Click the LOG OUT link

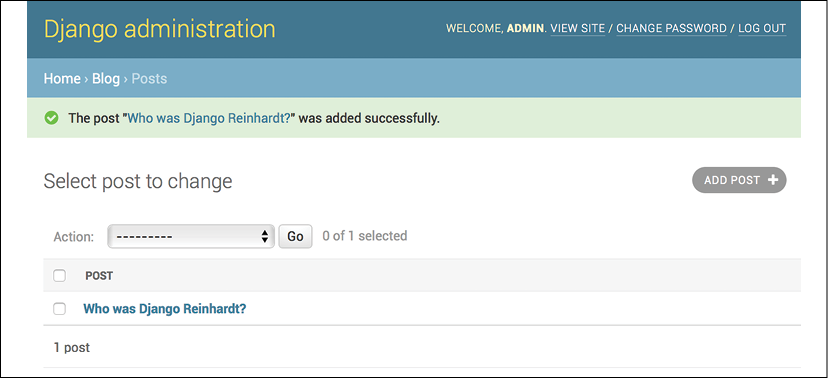click(x=762, y=29)
